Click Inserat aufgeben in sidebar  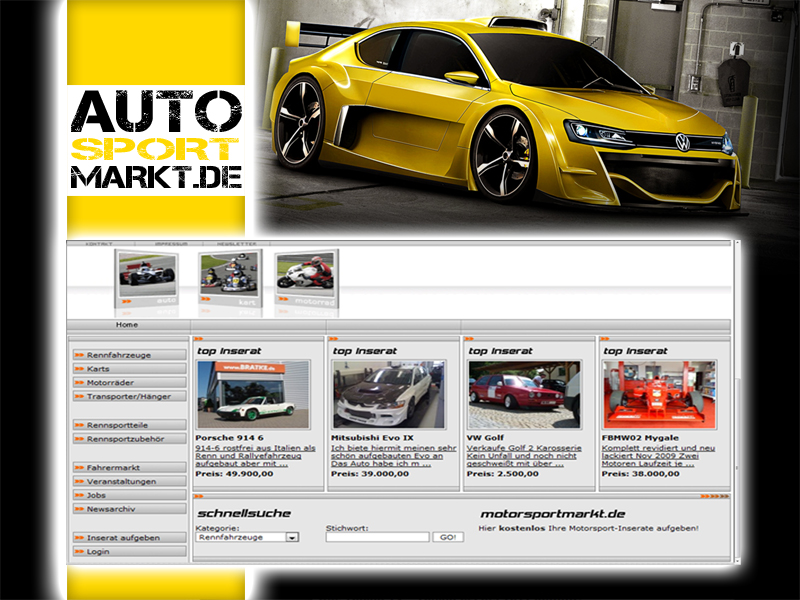[130, 537]
